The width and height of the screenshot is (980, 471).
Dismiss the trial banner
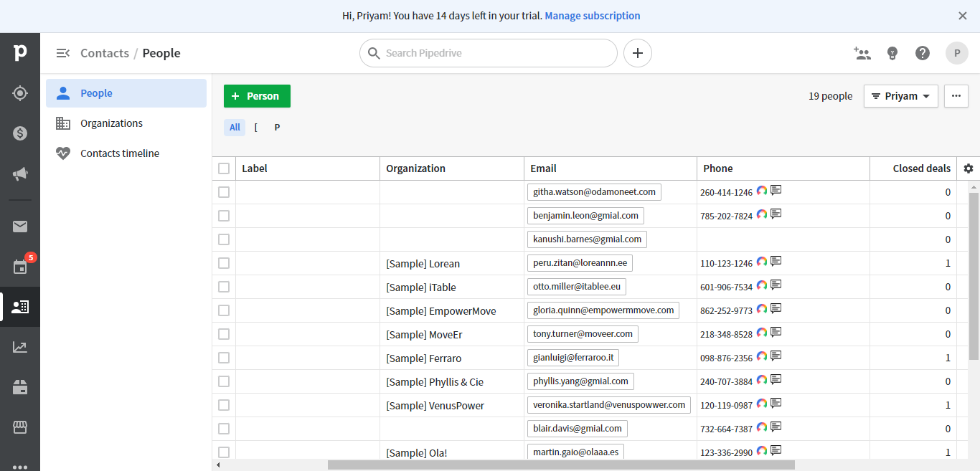pyautogui.click(x=963, y=16)
